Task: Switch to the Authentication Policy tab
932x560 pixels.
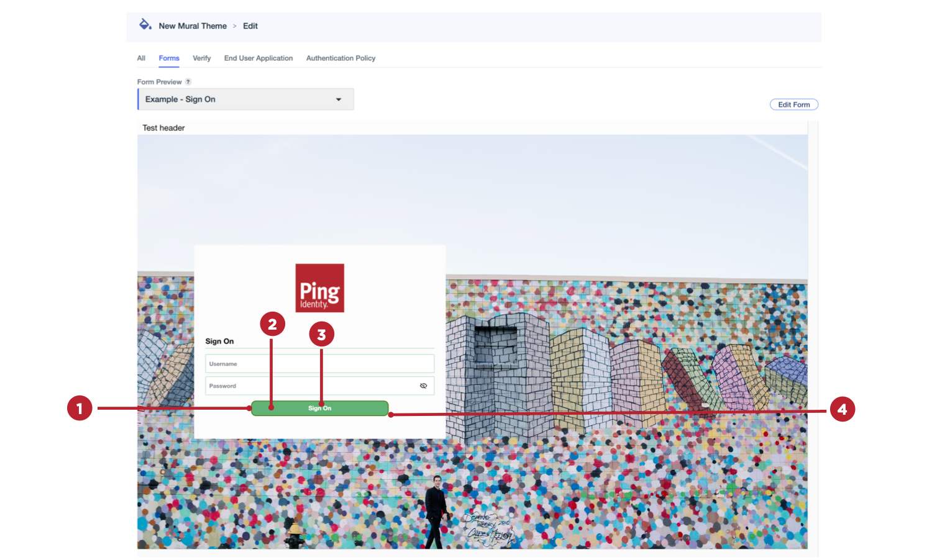Action: pos(340,58)
